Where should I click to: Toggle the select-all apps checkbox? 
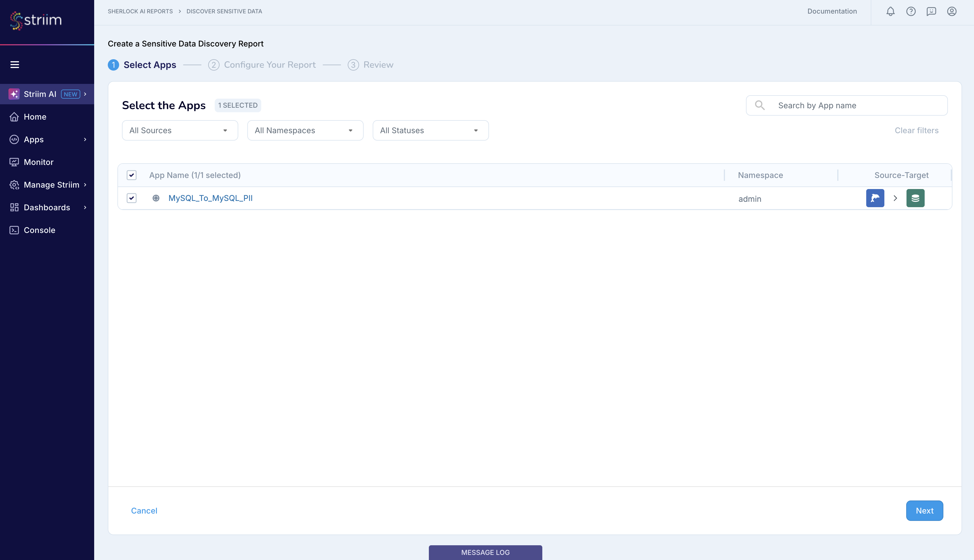click(x=131, y=175)
